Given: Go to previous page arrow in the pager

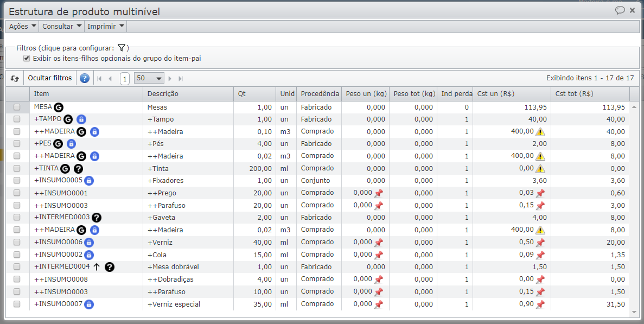Looking at the screenshot, I should click(x=110, y=79).
